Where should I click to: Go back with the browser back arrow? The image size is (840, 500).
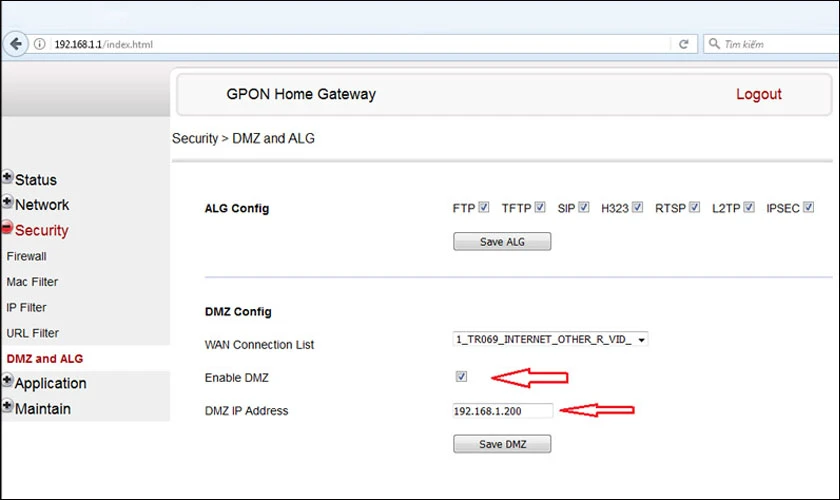[16, 44]
